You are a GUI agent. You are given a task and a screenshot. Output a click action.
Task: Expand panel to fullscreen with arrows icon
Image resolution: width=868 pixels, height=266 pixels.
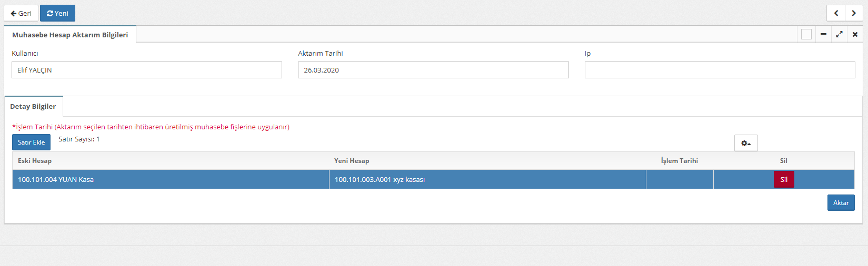coord(839,34)
